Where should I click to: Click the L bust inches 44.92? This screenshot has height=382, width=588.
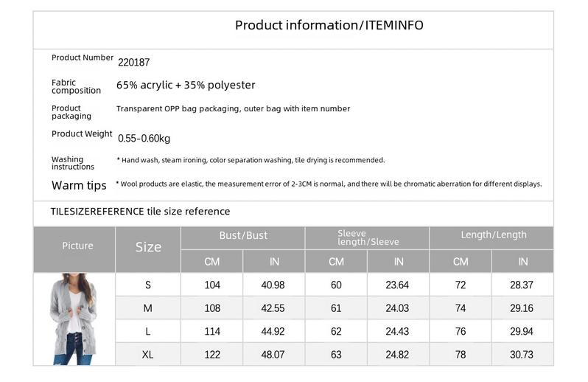pos(273,331)
